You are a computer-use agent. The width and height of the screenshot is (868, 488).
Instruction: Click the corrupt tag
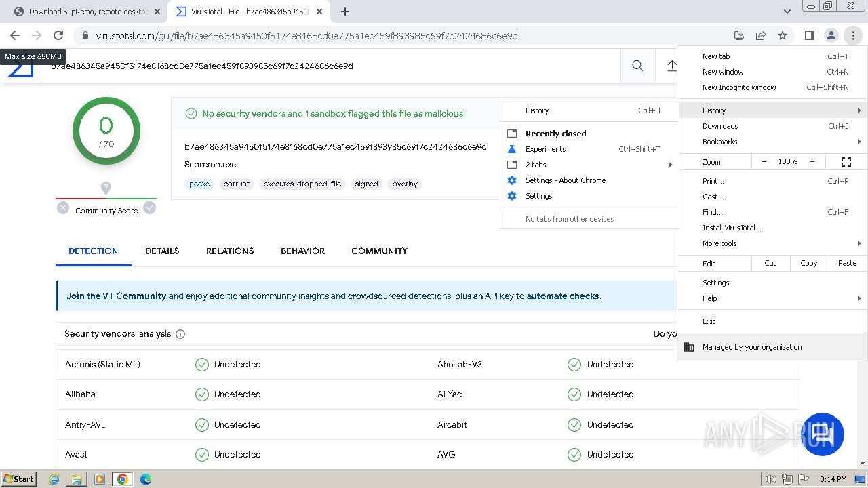coord(237,184)
